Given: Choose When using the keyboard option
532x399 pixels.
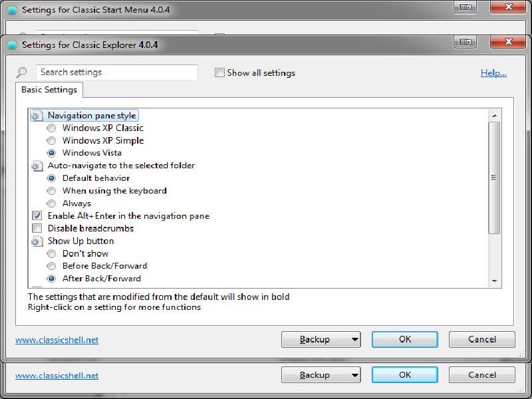Looking at the screenshot, I should click(51, 191).
